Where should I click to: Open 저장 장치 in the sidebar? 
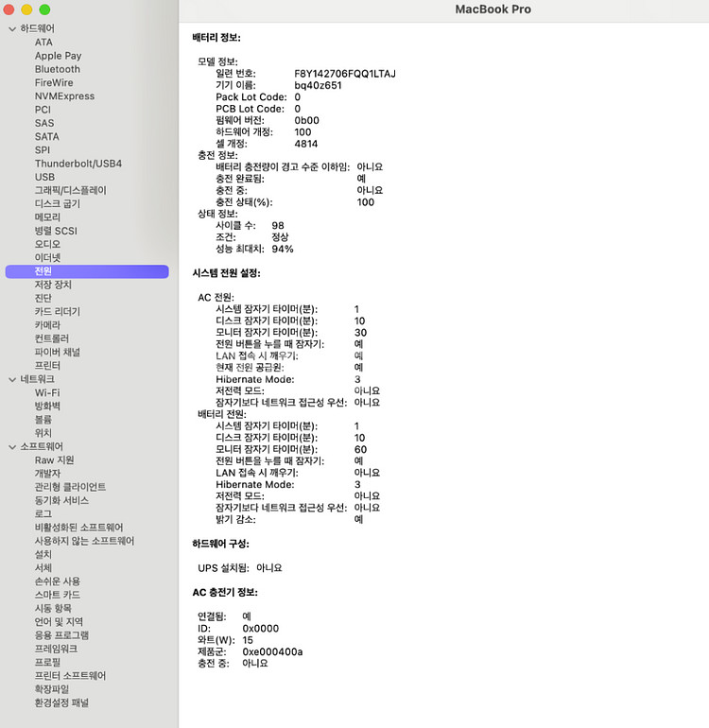point(53,285)
